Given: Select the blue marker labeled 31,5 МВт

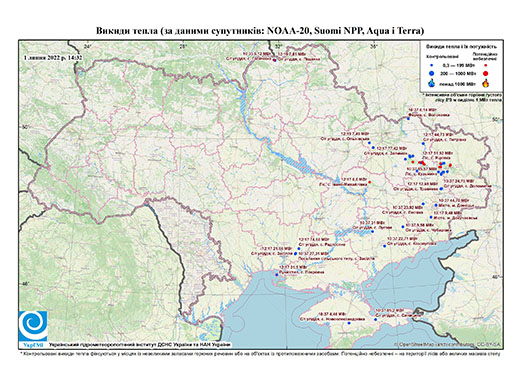Looking at the screenshot, I should click(x=277, y=275).
